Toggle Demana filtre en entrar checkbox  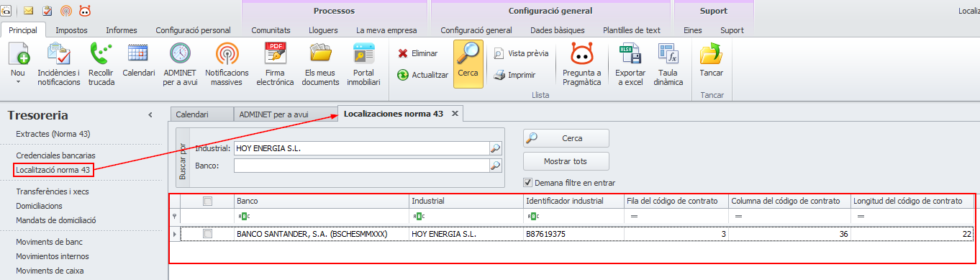(528, 183)
